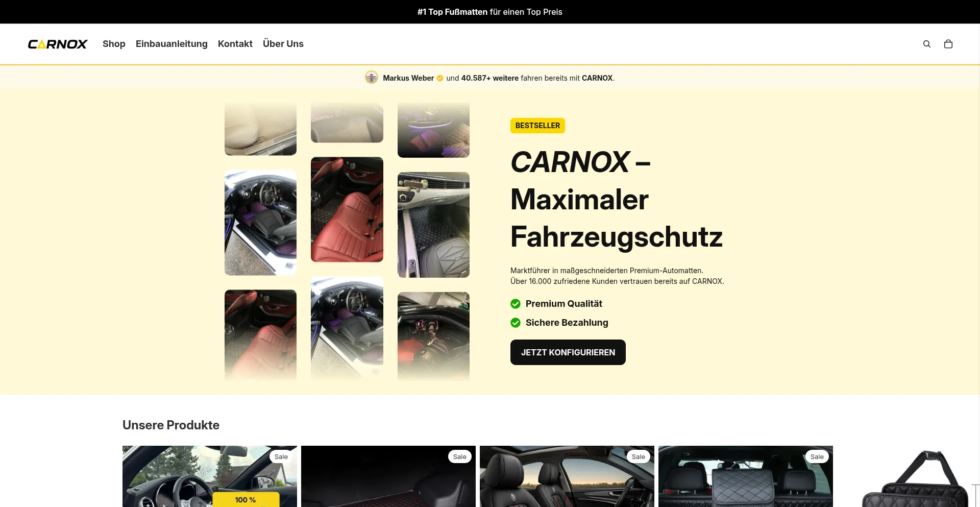This screenshot has height=507, width=980.
Task: Go to the Kontakt page
Action: [235, 44]
